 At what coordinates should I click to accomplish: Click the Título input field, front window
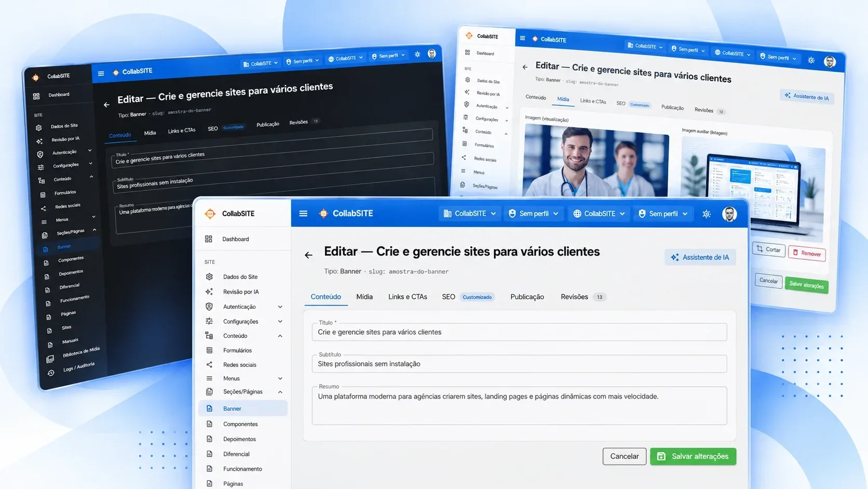click(519, 332)
